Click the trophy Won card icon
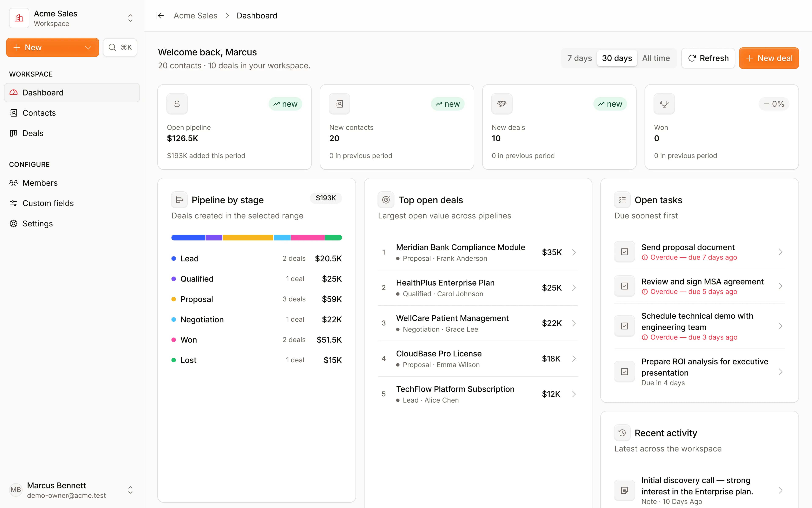Image resolution: width=812 pixels, height=508 pixels. [664, 104]
